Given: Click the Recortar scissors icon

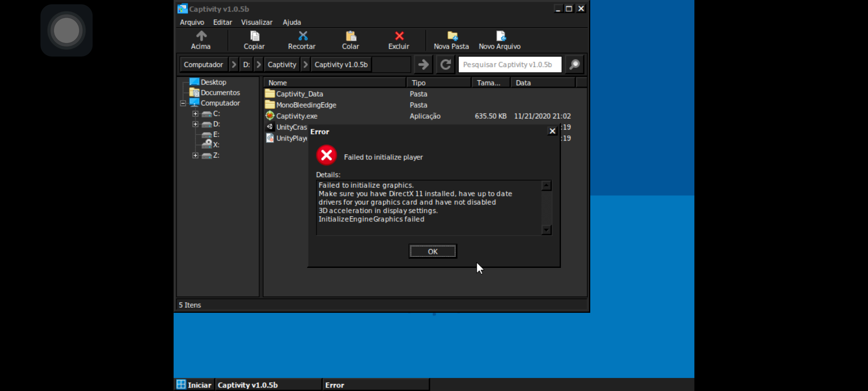Looking at the screenshot, I should click(303, 36).
